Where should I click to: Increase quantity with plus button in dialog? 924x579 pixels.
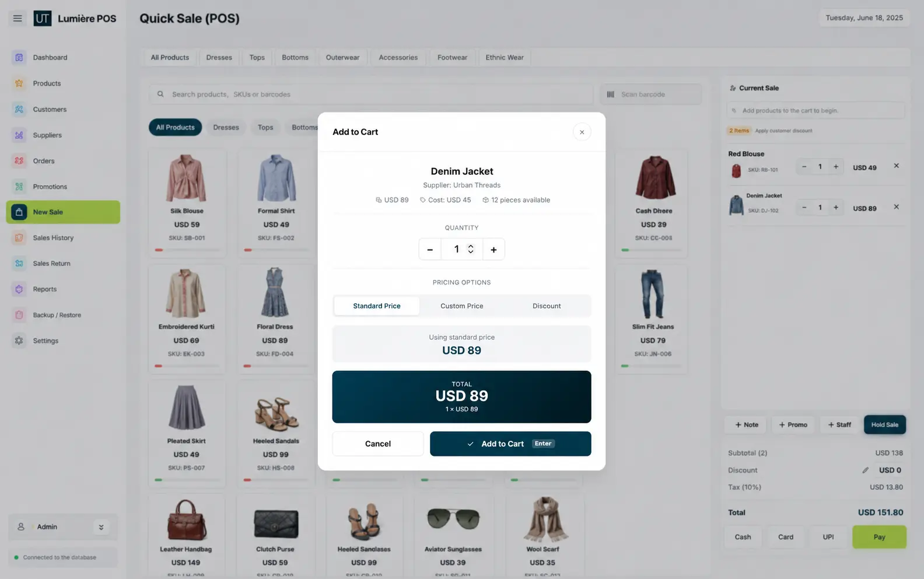tap(494, 250)
